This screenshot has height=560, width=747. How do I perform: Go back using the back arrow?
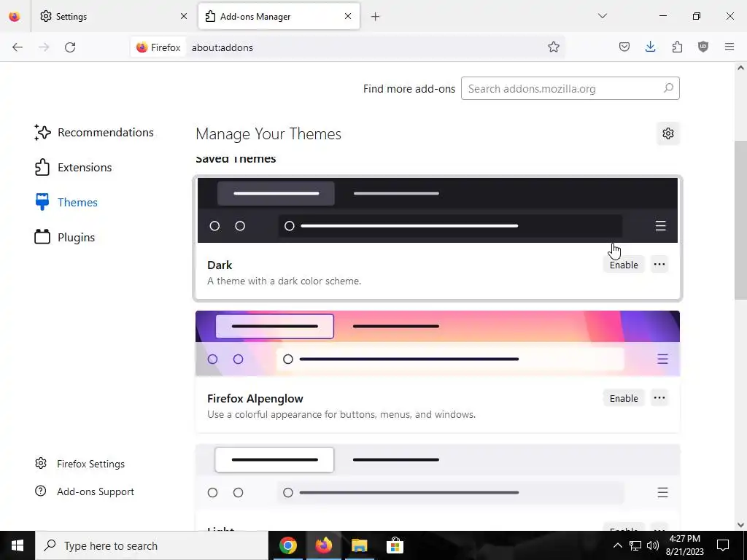[x=18, y=47]
